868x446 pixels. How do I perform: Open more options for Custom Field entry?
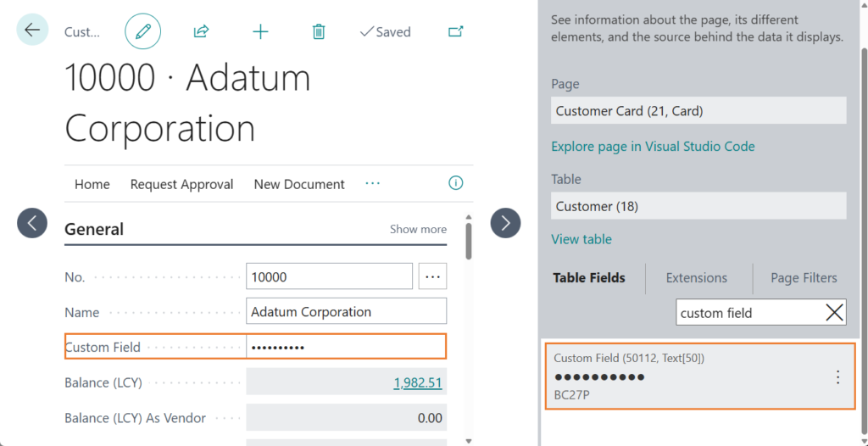837,377
